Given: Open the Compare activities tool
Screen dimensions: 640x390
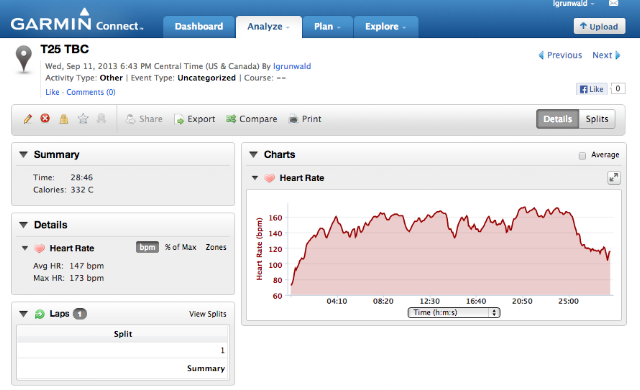Looking at the screenshot, I should 251,119.
